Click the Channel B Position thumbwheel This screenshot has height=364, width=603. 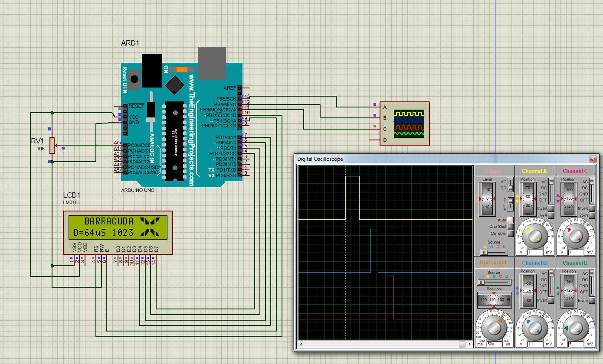(x=528, y=290)
